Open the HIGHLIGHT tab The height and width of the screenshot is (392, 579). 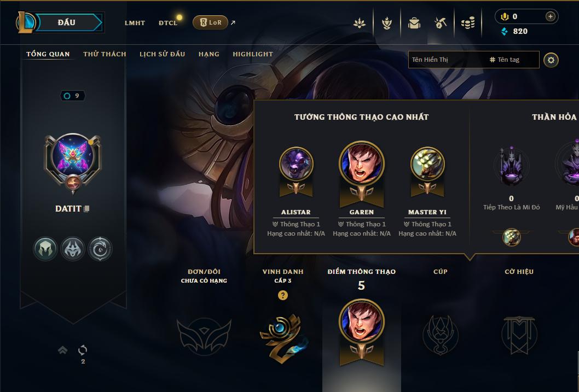pyautogui.click(x=253, y=54)
